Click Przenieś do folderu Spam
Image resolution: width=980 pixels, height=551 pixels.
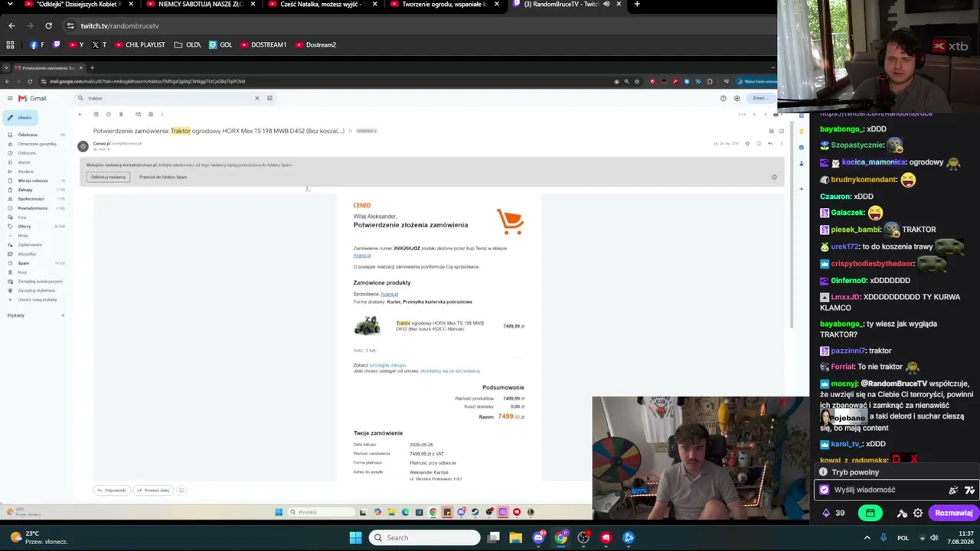click(163, 177)
